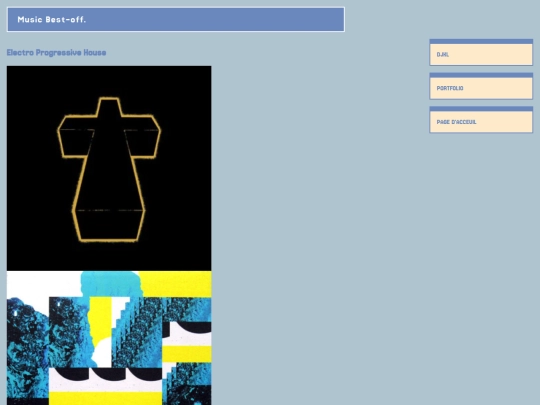Screen dimensions: 540x405
Task: Click the Electro Progressive House heading
Action: coord(56,53)
